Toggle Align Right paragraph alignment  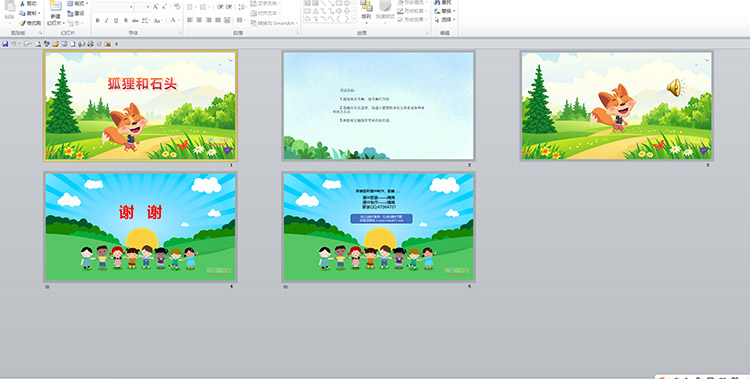[209, 20]
